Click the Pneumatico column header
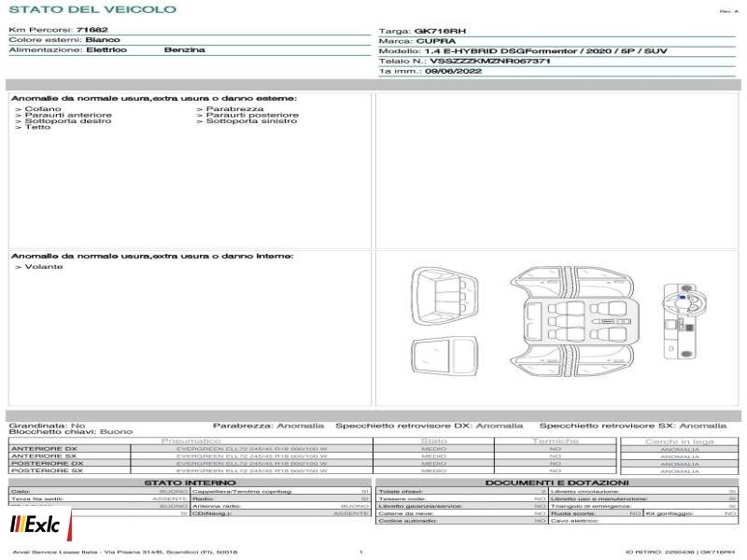 coord(191,441)
